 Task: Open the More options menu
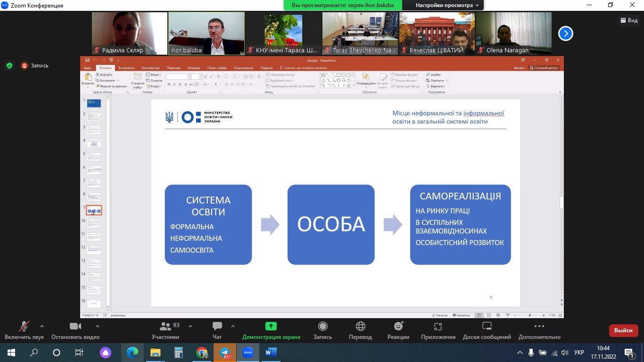(539, 330)
